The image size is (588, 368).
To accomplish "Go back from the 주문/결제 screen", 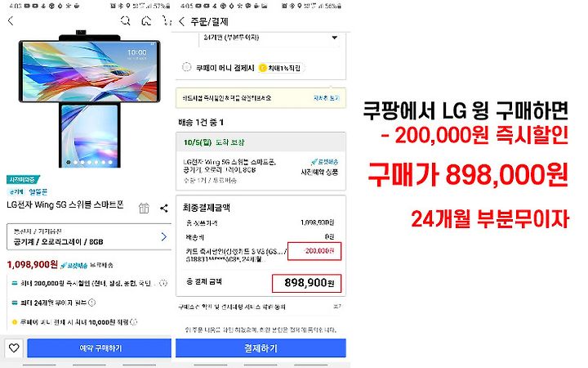I will (x=182, y=21).
